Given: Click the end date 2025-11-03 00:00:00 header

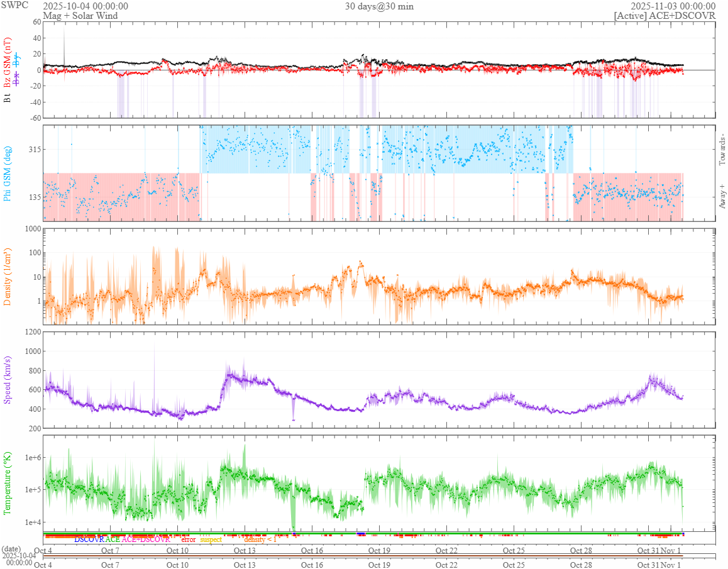Looking at the screenshot, I should 673,6.
